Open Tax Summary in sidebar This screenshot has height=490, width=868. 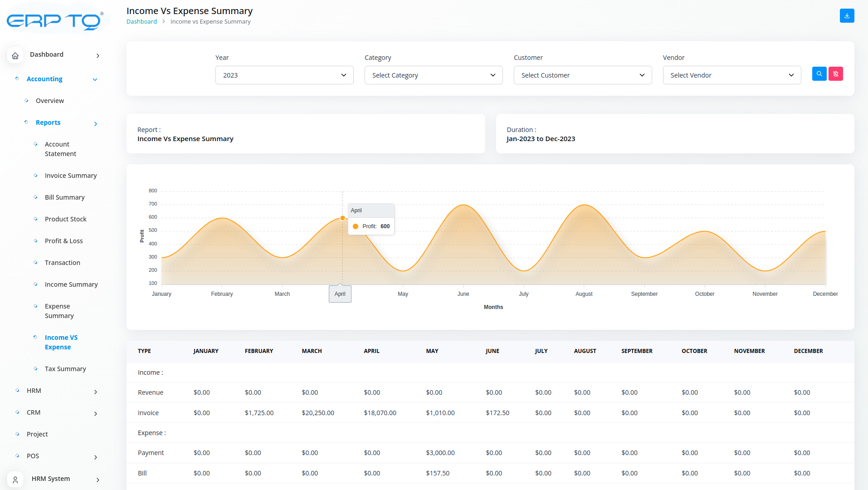click(65, 369)
